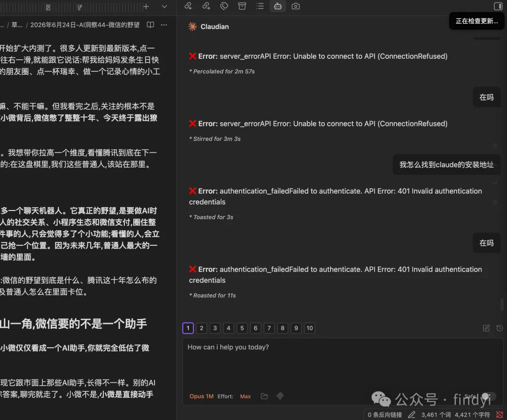Toggle the Safe mode switch
Screen dimensions: 507x420
tap(488, 397)
